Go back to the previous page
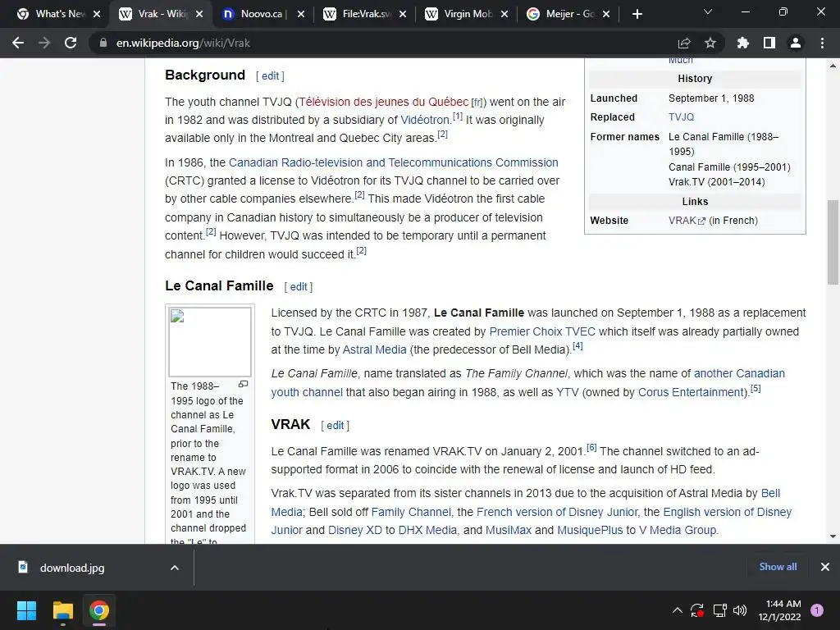The image size is (840, 630). [x=18, y=43]
